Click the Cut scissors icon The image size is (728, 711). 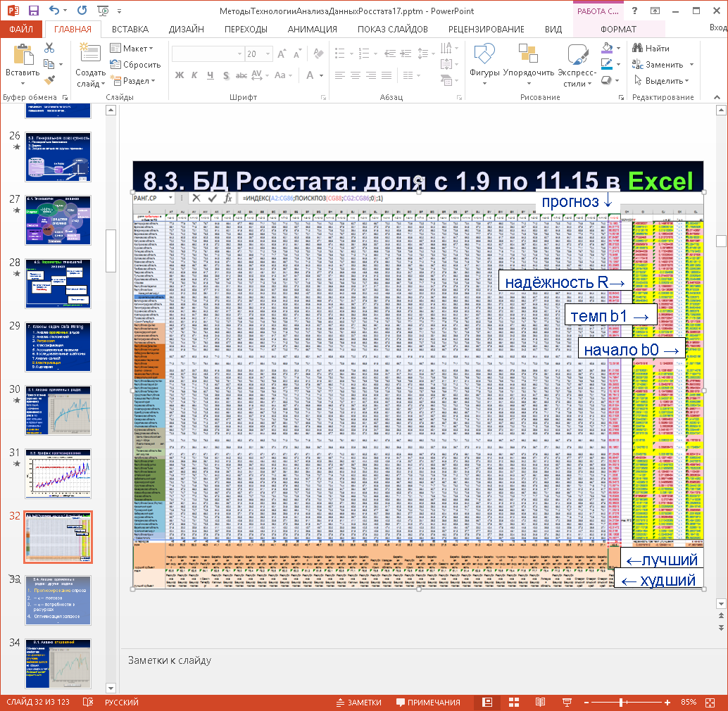point(49,48)
